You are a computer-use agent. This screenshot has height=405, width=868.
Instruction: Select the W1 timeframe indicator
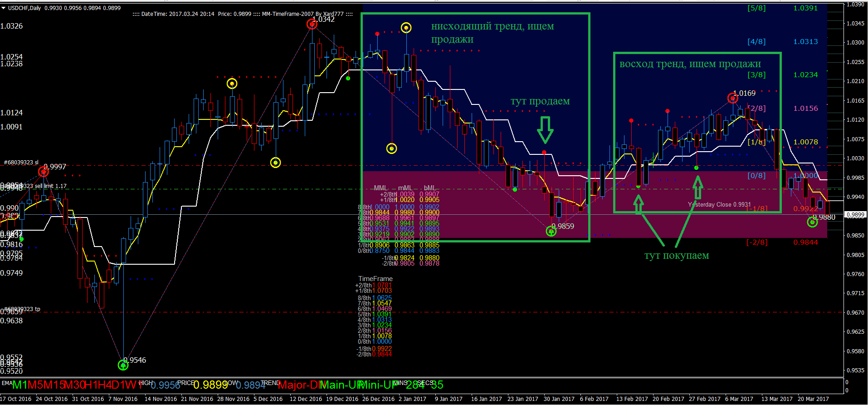pyautogui.click(x=132, y=385)
